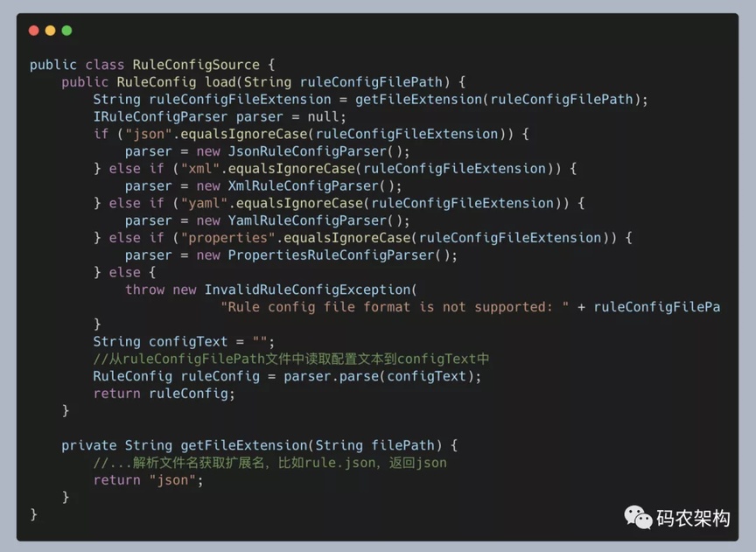Screen dimensions: 756x552
Task: Click the "Rule config file format is not supported" string
Action: [x=395, y=307]
